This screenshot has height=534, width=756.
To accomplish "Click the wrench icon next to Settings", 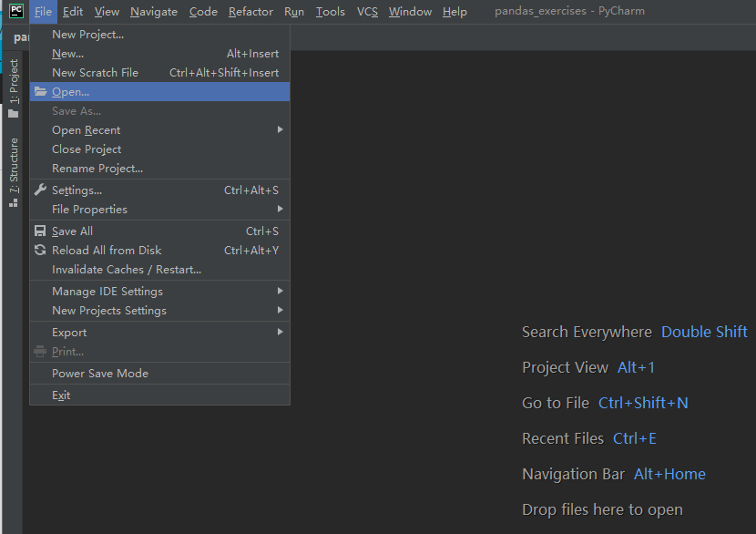I will (40, 190).
